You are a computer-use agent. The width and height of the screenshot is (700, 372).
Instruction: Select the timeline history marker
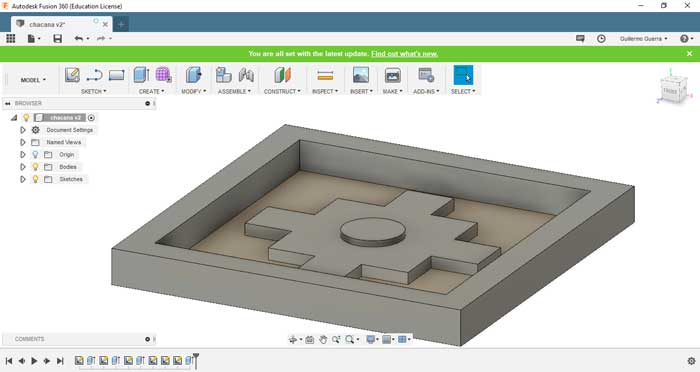(196, 360)
